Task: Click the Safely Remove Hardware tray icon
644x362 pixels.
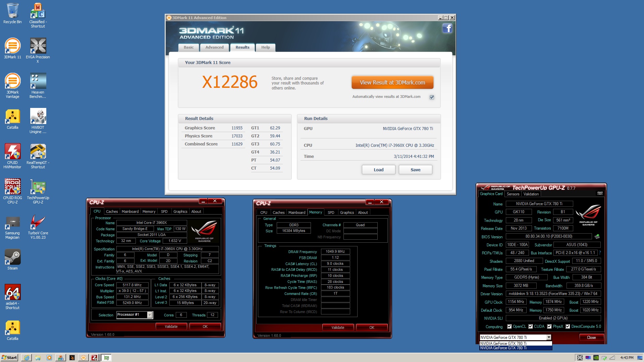Action: (604, 358)
